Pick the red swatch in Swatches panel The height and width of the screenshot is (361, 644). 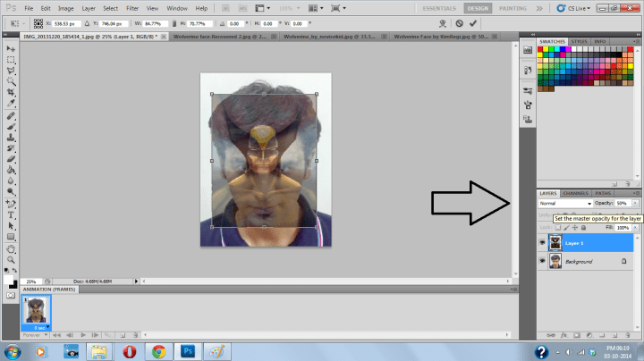[x=540, y=49]
